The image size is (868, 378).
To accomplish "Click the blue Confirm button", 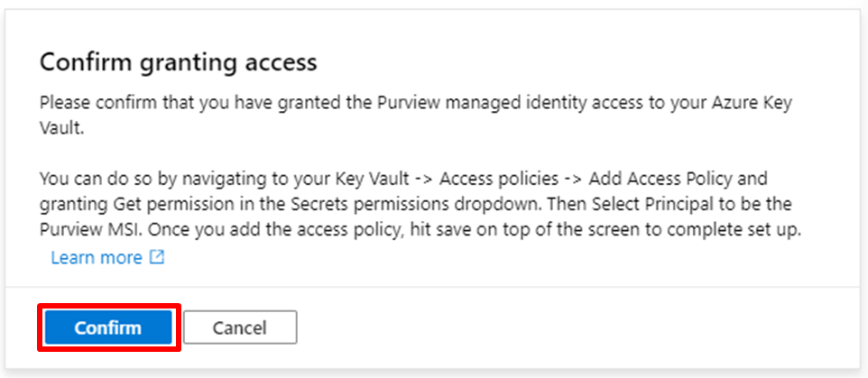I will (x=108, y=327).
